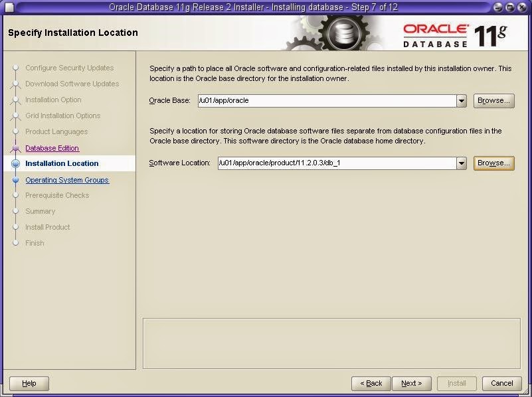Viewport: 532px width, 397px height.
Task: Click the Prerequisite Checks step
Action: (x=57, y=196)
